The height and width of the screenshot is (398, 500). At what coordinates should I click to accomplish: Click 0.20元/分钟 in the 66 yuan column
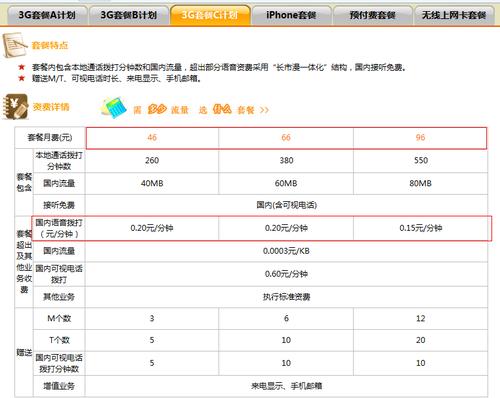coord(286,228)
